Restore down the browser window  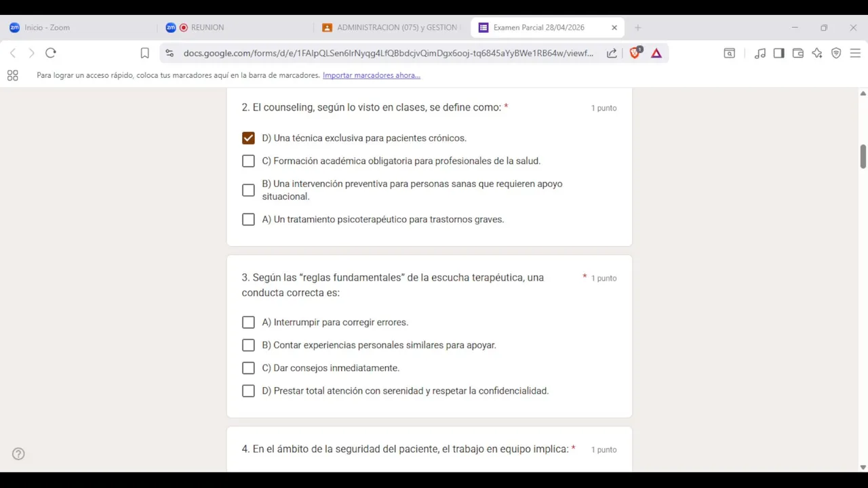[x=824, y=28]
